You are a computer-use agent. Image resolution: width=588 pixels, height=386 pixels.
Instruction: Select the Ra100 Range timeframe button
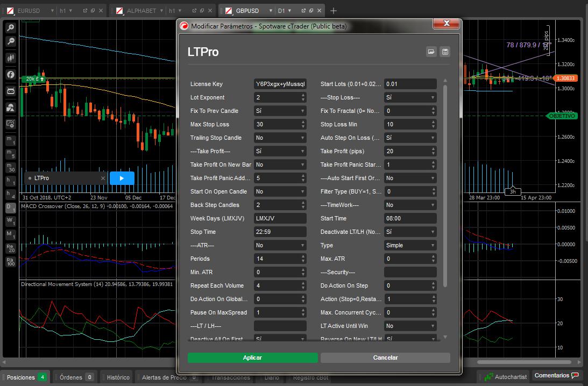coord(11,262)
